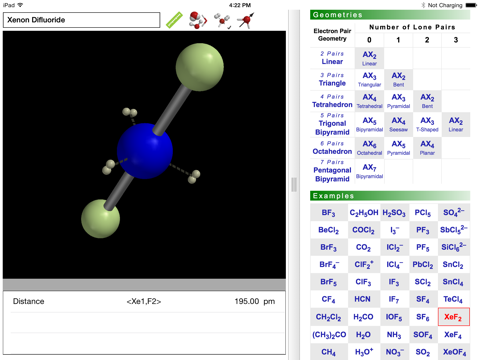Load the BrF4- example ion
The height and width of the screenshot is (360, 480).
click(x=329, y=265)
